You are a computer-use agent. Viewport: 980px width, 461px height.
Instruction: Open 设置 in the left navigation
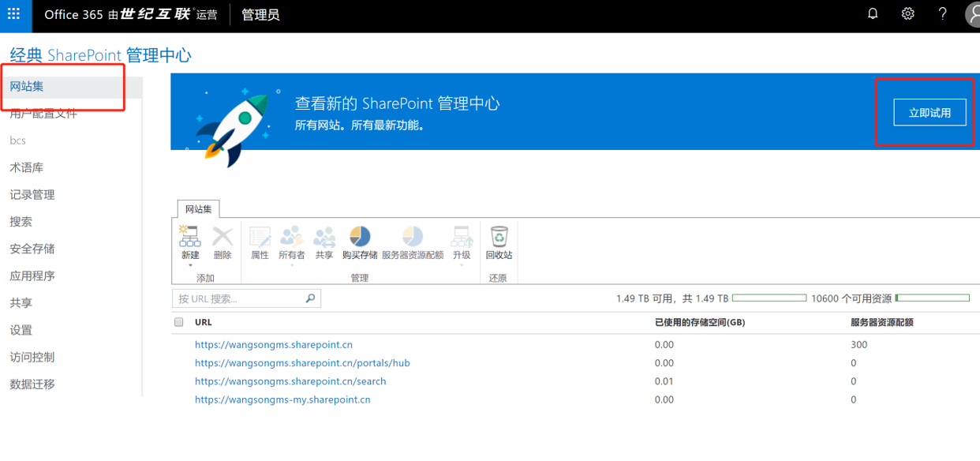[21, 330]
